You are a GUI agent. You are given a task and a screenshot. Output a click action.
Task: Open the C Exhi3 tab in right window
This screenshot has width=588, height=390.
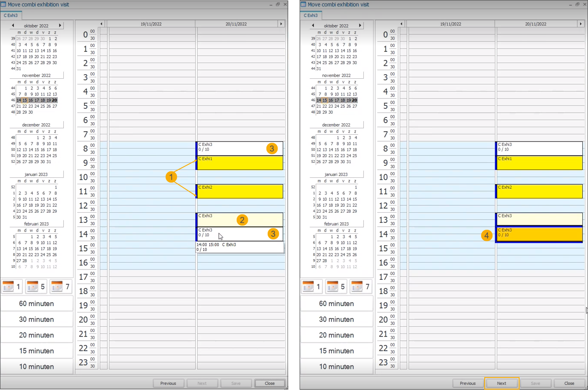point(311,15)
